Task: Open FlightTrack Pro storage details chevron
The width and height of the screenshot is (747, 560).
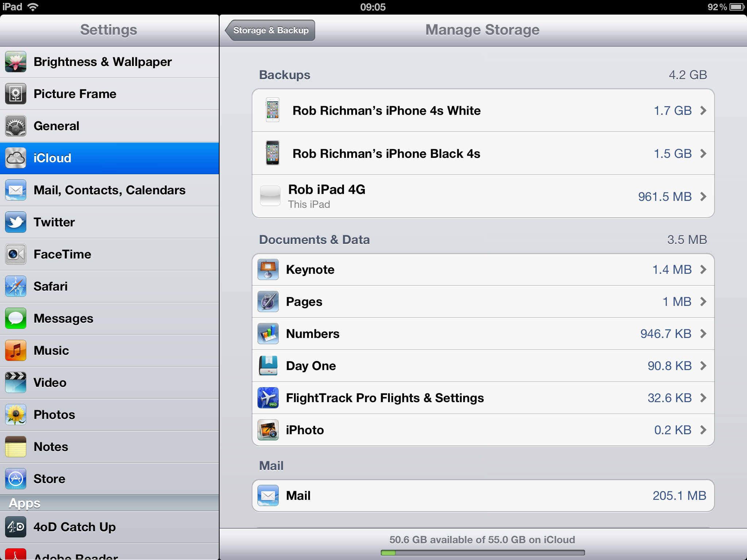Action: click(x=703, y=398)
